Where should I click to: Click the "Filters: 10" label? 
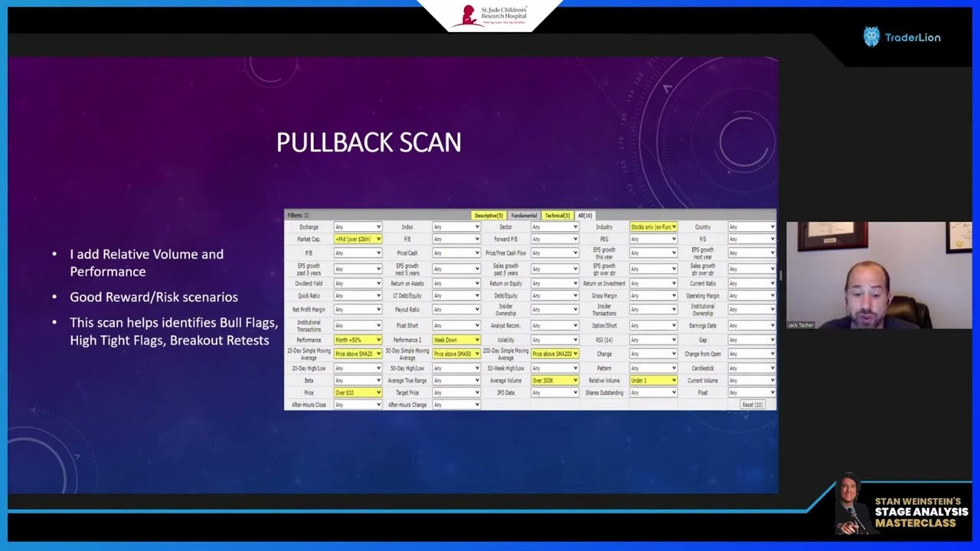298,216
